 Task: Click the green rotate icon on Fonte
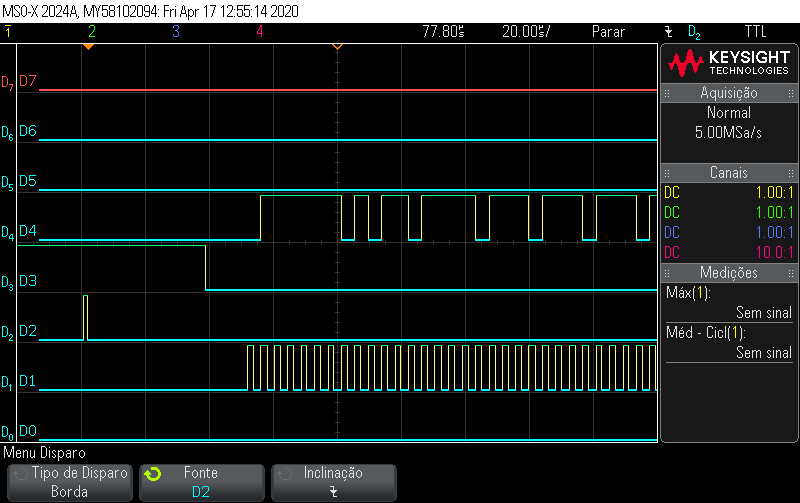153,474
